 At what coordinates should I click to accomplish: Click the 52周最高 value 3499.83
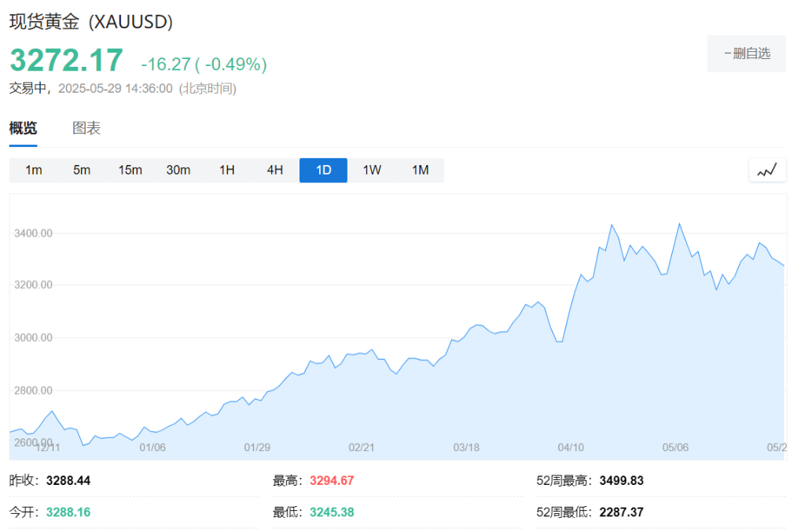pyautogui.click(x=622, y=480)
